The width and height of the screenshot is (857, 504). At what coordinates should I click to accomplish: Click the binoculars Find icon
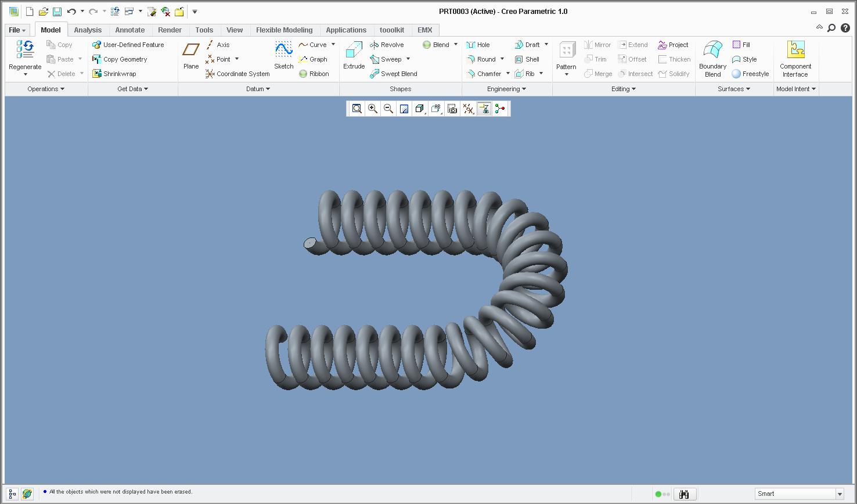(683, 494)
